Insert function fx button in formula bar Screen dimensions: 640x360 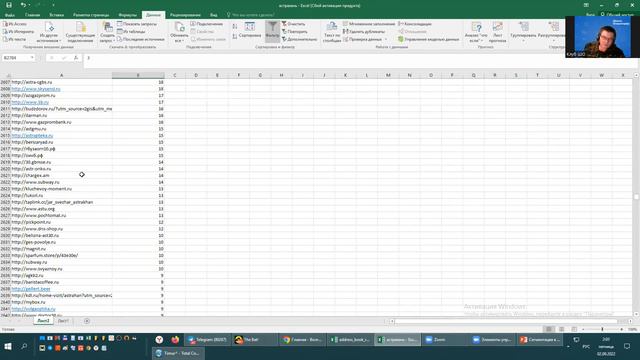pos(76,58)
